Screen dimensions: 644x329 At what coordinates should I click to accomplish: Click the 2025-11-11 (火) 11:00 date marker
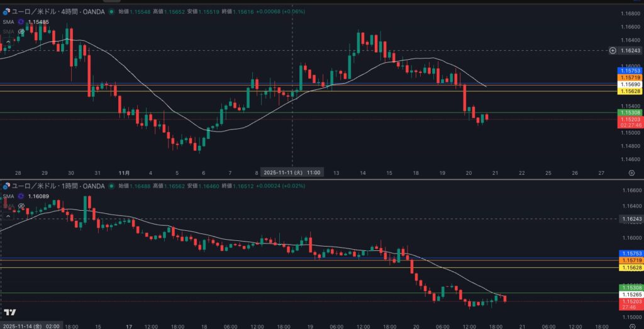(x=292, y=172)
